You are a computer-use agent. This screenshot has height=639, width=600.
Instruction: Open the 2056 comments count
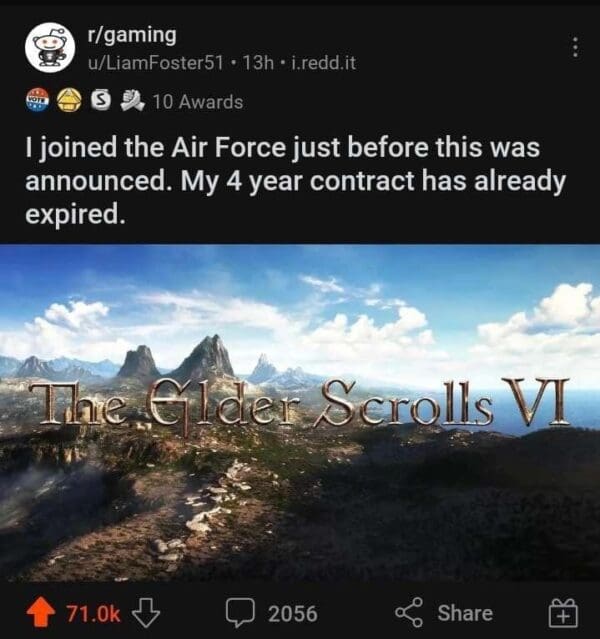(292, 613)
